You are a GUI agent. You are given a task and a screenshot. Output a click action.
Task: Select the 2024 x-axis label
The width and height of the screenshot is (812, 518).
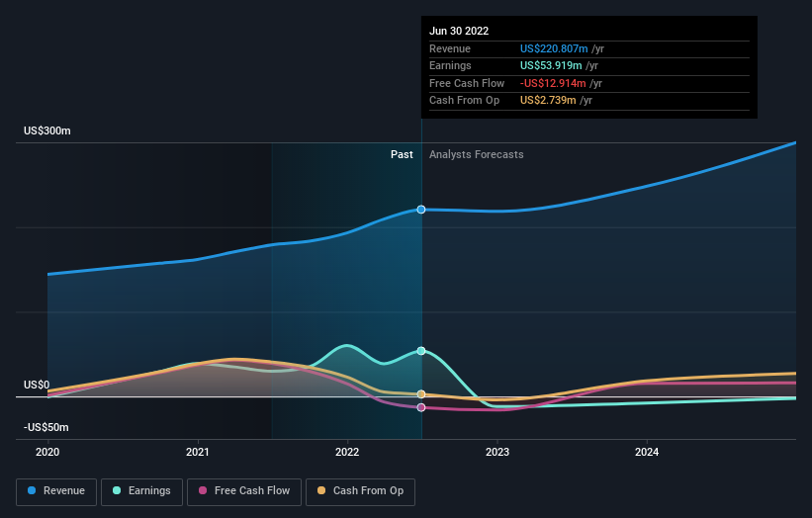tap(647, 453)
